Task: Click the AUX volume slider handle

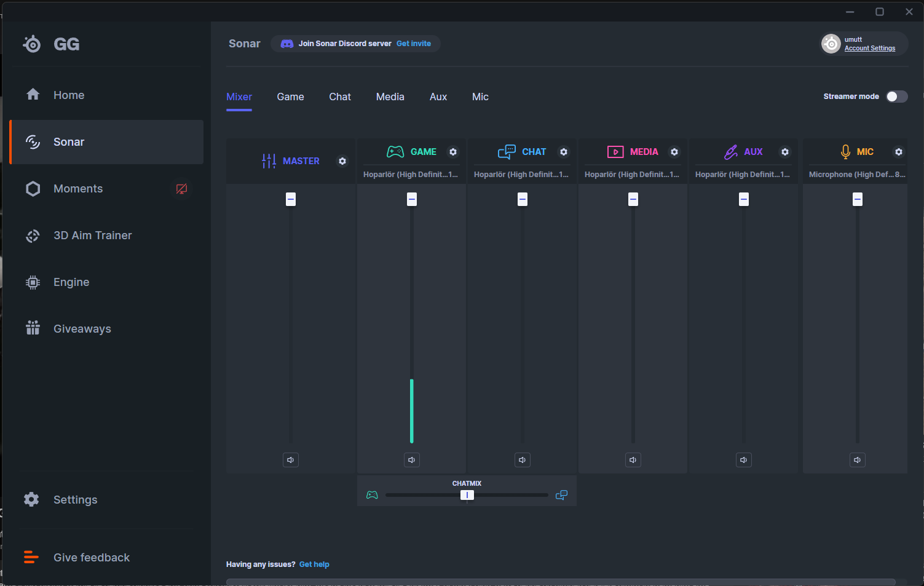Action: 744,199
